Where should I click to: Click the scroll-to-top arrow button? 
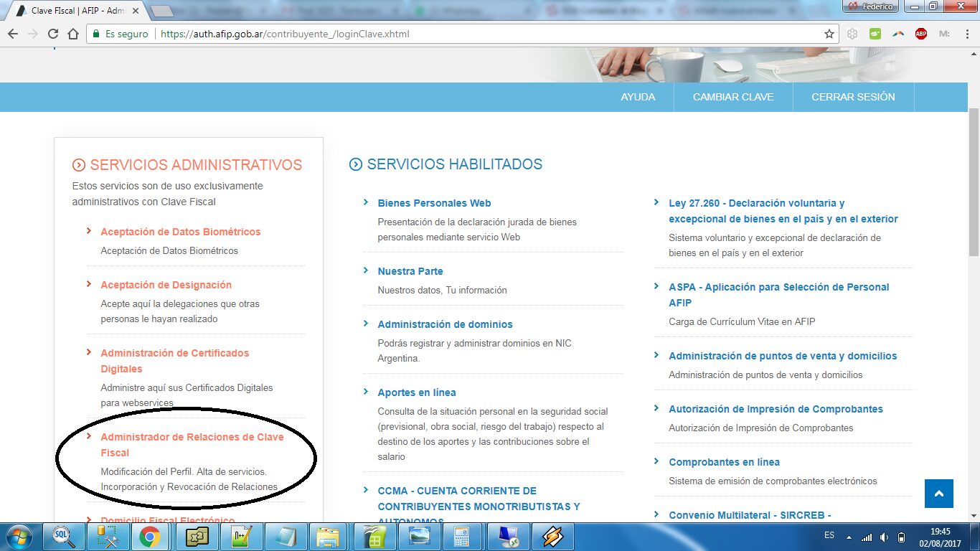[939, 494]
